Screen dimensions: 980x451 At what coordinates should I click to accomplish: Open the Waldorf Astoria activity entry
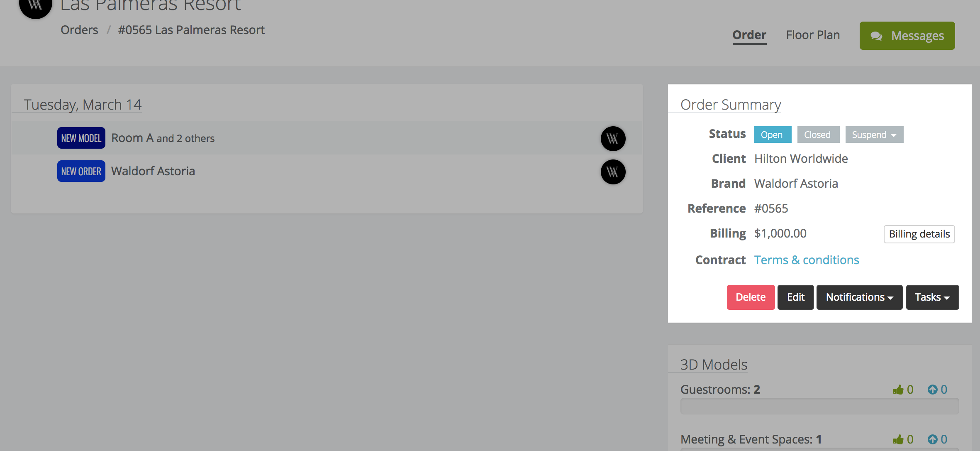pyautogui.click(x=153, y=171)
